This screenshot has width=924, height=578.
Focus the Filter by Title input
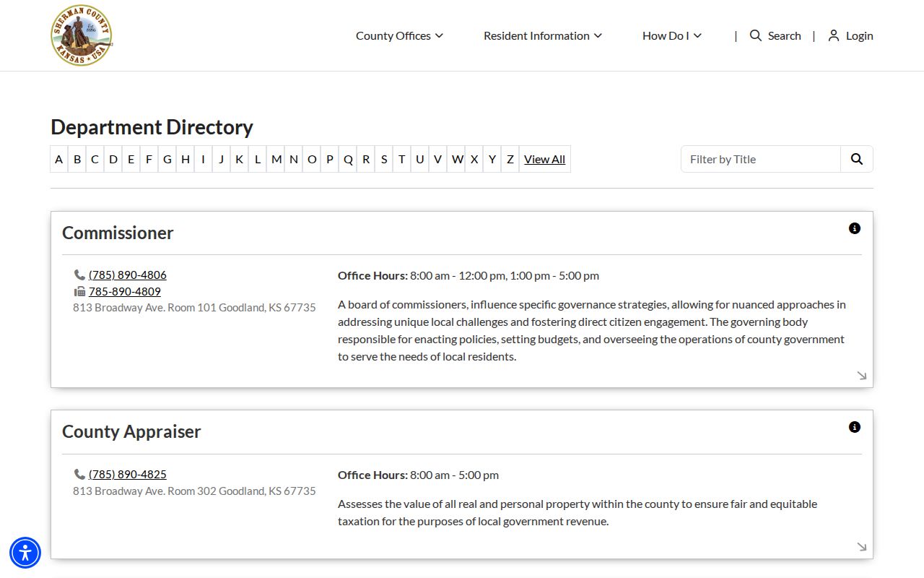coord(761,159)
